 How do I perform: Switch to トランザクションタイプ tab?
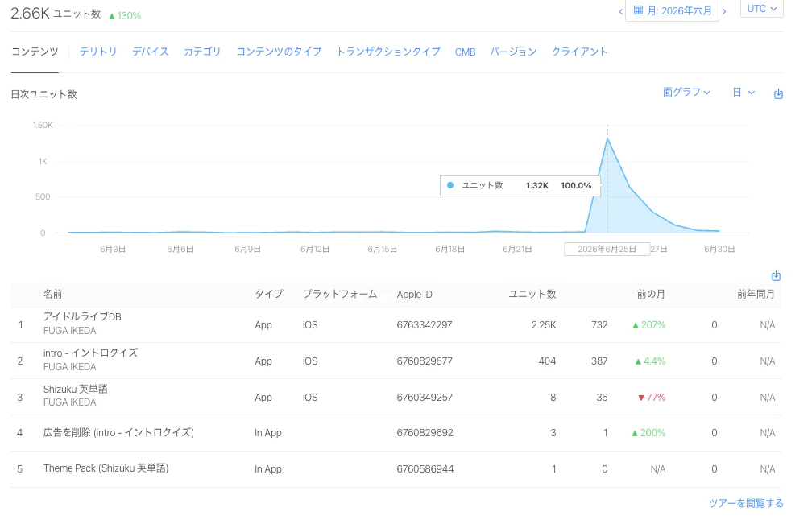pyautogui.click(x=388, y=52)
